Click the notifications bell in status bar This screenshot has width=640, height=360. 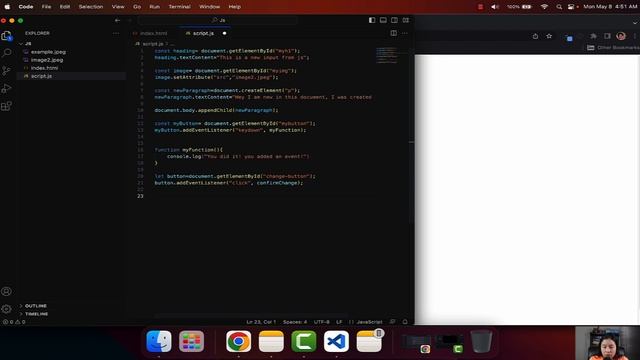pos(405,322)
